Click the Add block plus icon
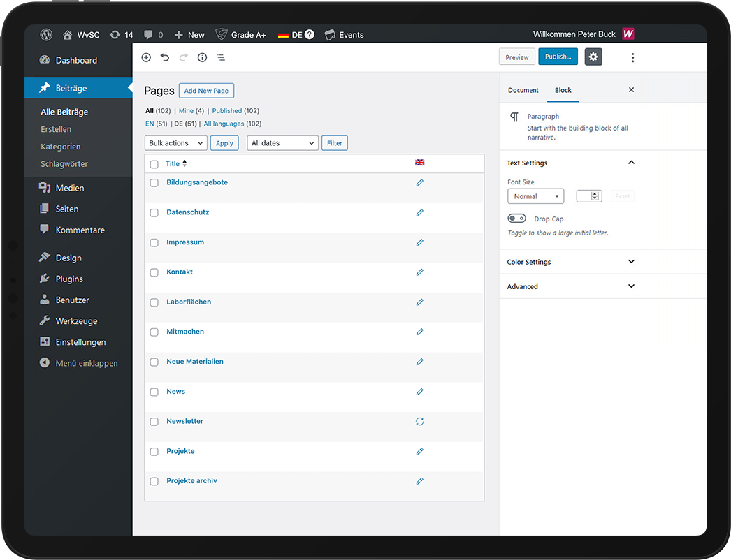 pyautogui.click(x=146, y=57)
